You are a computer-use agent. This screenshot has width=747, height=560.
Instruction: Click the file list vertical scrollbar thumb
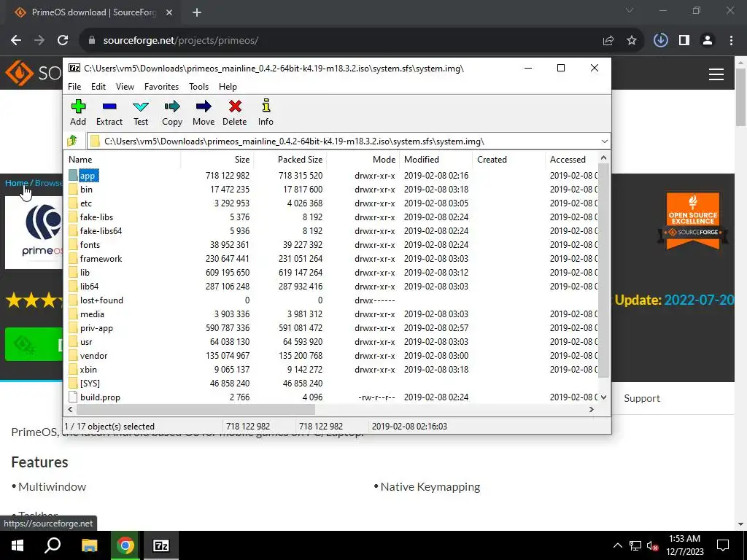tap(603, 271)
